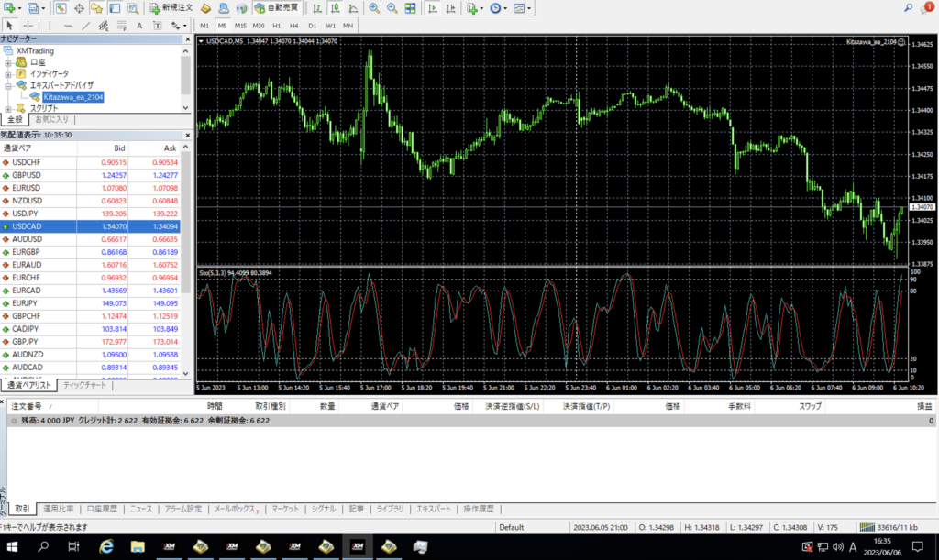Select the text label 'A' tool
The width and height of the screenshot is (939, 560).
[139, 26]
